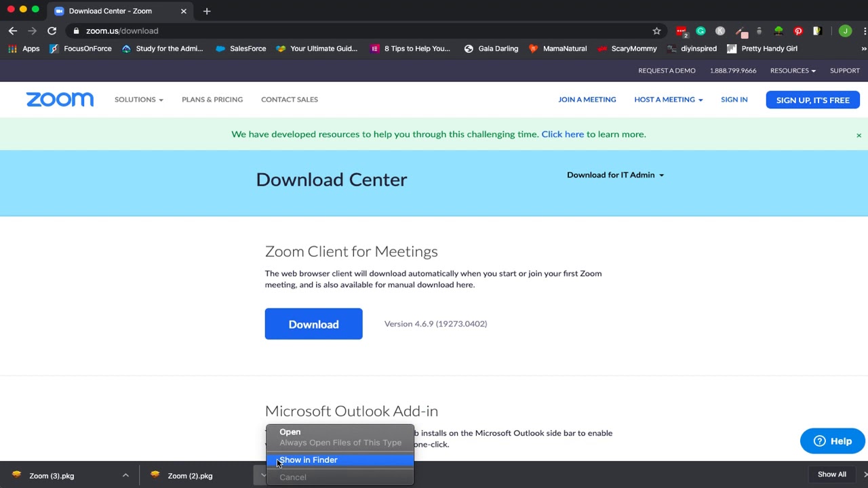Click Show All downloads
Screen dimensions: 868x488
(x=832, y=474)
